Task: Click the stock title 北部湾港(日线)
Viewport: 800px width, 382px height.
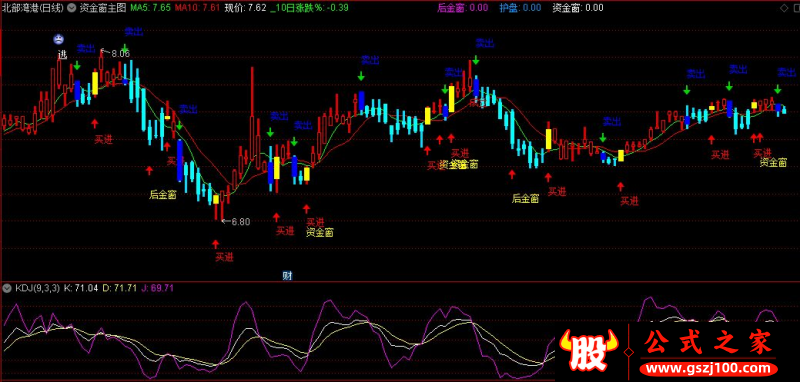Action: (x=33, y=8)
